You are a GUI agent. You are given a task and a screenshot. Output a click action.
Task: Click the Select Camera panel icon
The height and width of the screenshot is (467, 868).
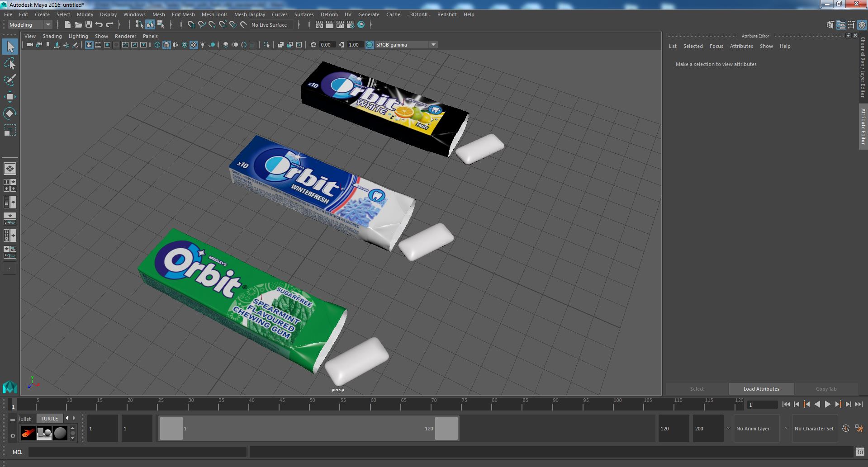point(30,45)
